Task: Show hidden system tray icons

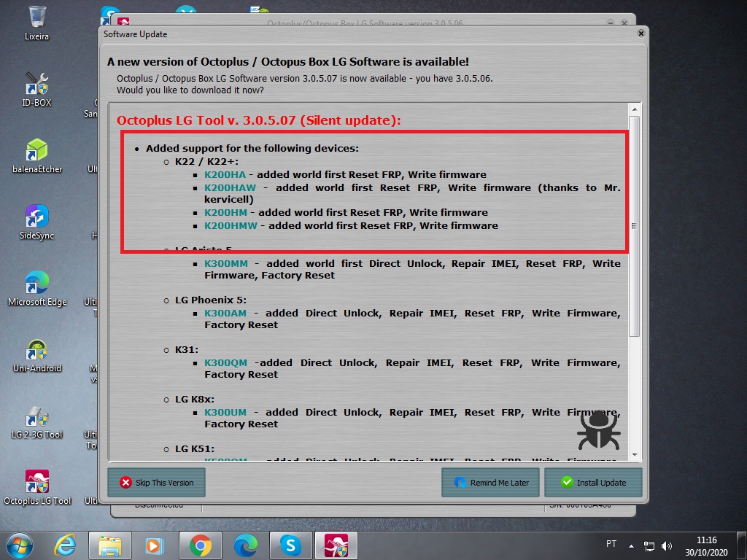Action: (x=631, y=546)
